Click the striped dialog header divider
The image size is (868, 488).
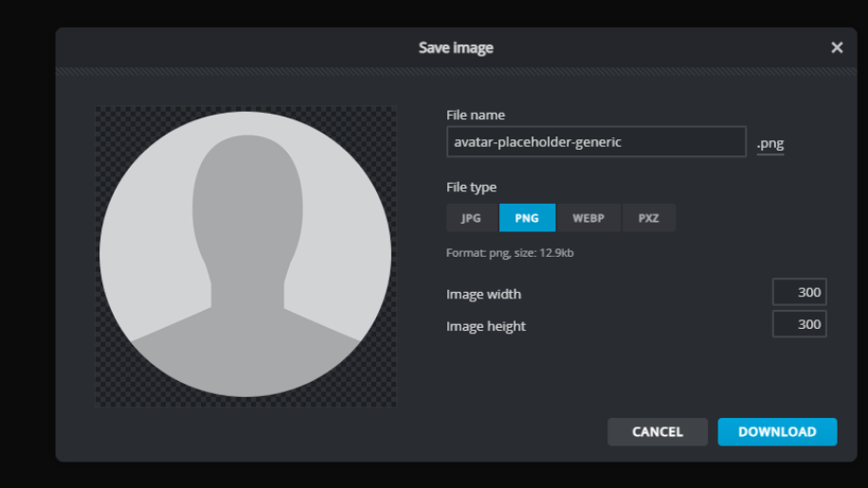[x=456, y=71]
